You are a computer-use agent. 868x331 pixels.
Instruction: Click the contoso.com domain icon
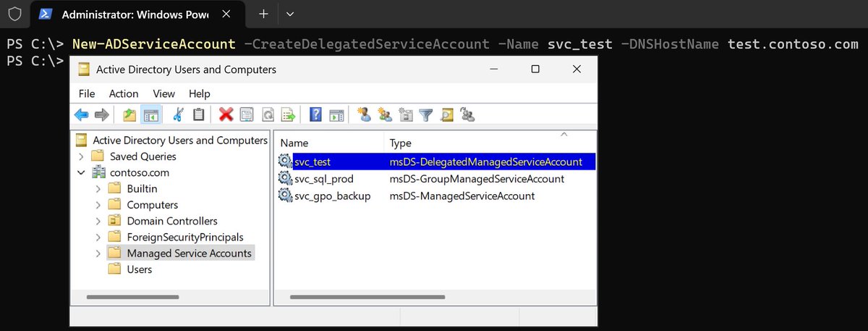[98, 172]
